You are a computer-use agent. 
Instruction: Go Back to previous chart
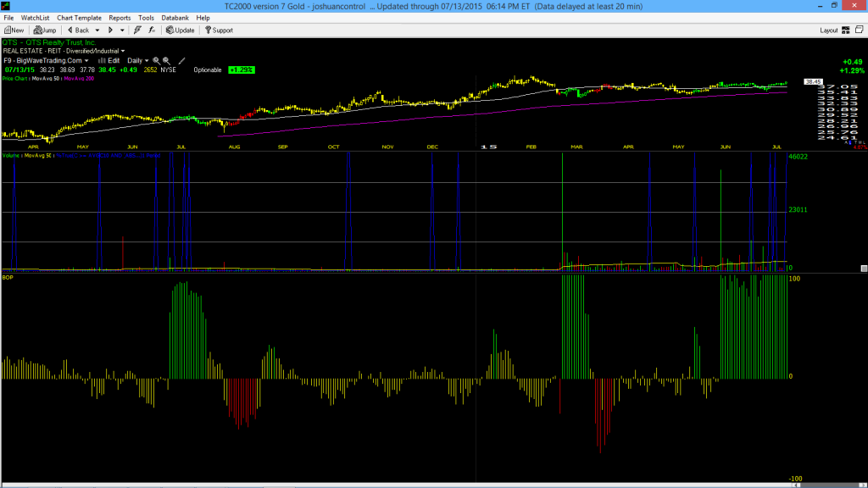(78, 30)
